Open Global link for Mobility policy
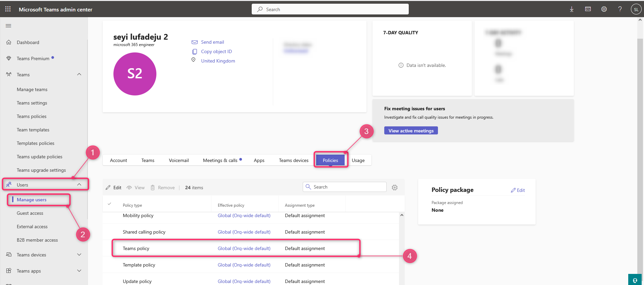644x285 pixels. coord(244,215)
